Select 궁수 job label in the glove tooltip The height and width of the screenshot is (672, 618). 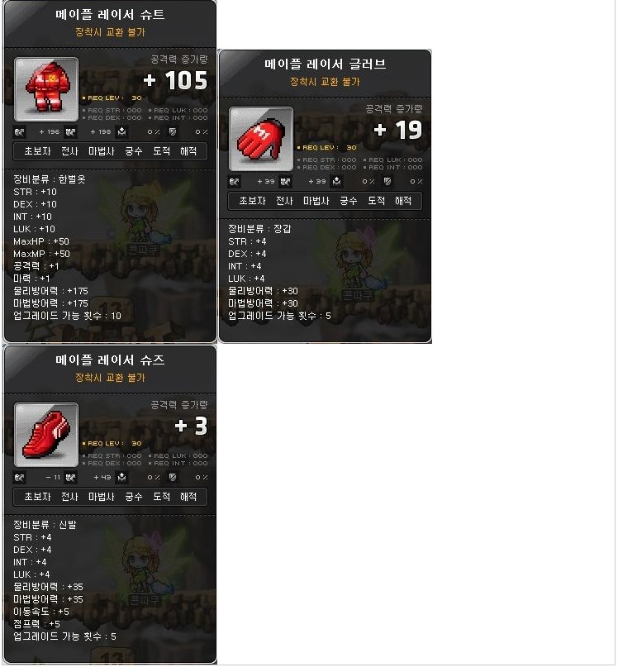349,201
